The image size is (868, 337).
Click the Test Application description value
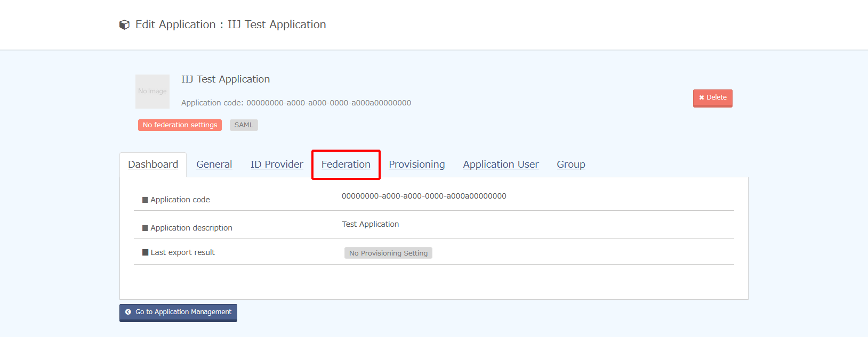(370, 224)
